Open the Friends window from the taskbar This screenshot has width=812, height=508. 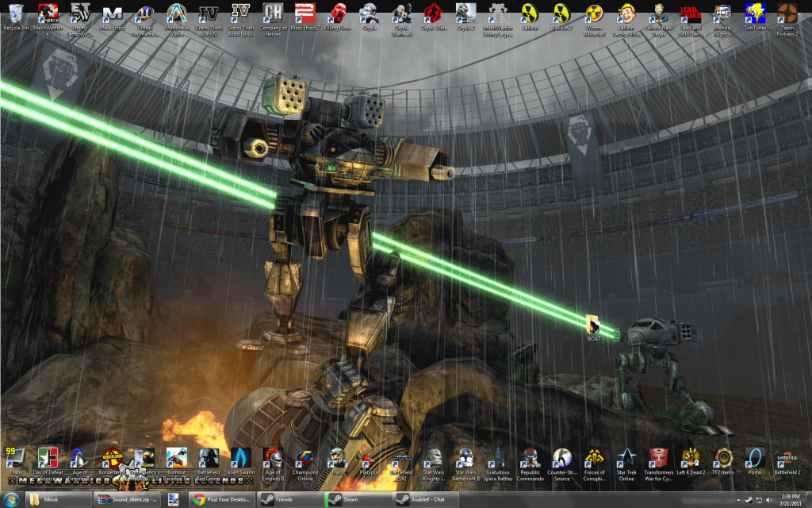pyautogui.click(x=290, y=499)
